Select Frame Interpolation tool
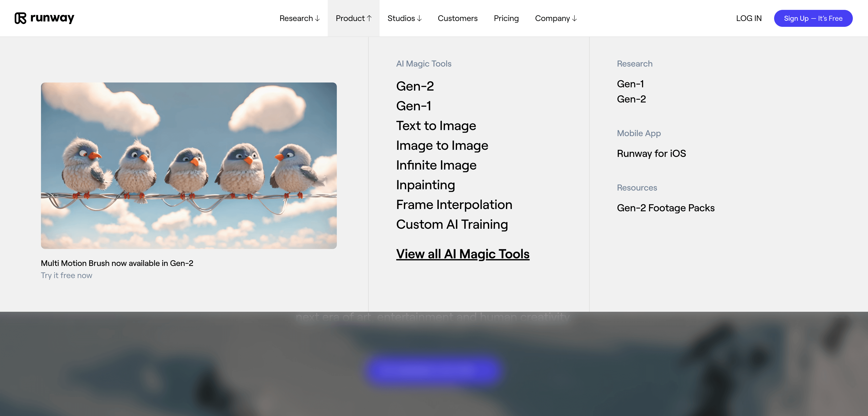868x416 pixels. [x=454, y=205]
